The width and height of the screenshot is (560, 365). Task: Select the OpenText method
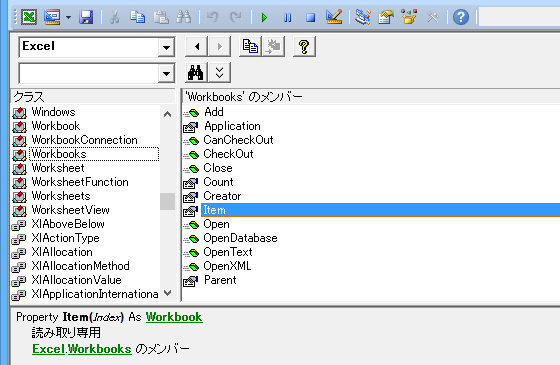click(228, 252)
